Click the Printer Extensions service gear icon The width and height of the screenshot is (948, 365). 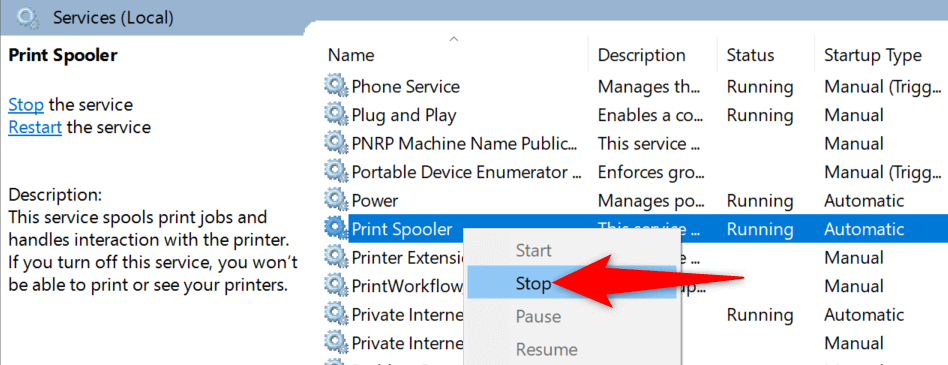pos(336,257)
